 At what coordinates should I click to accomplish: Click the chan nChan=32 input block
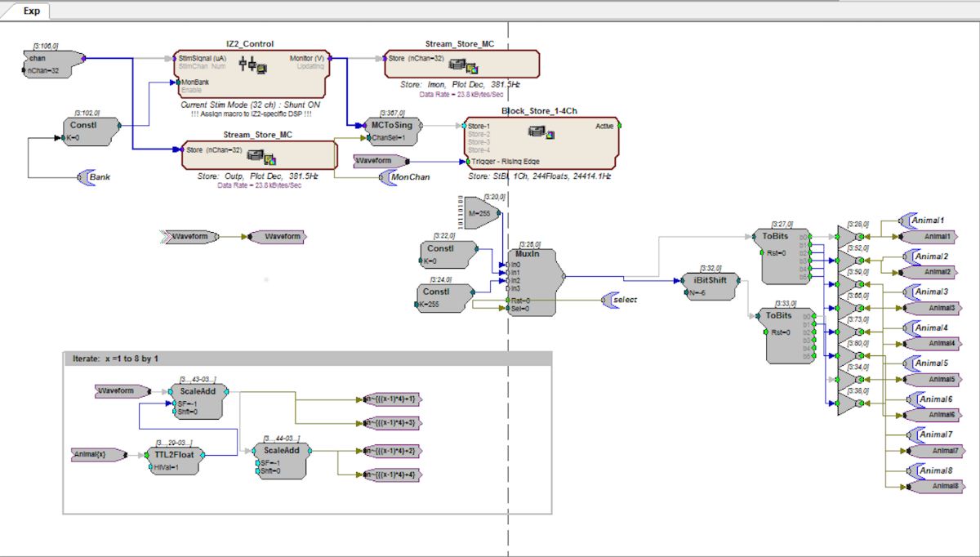pos(51,64)
